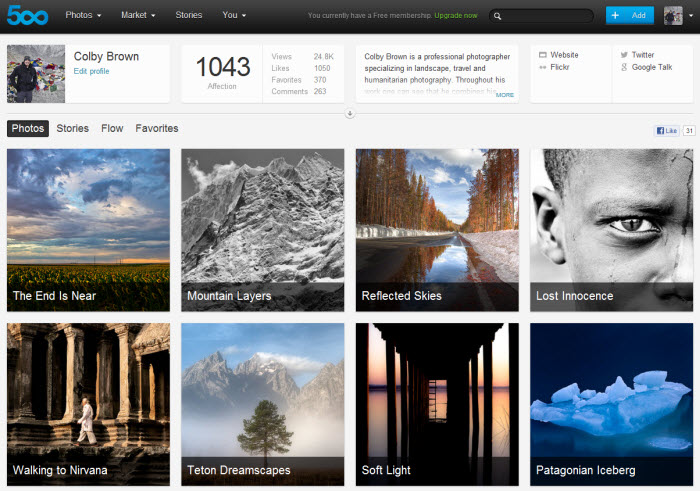
Task: Click the Edit profile link
Action: (x=91, y=71)
